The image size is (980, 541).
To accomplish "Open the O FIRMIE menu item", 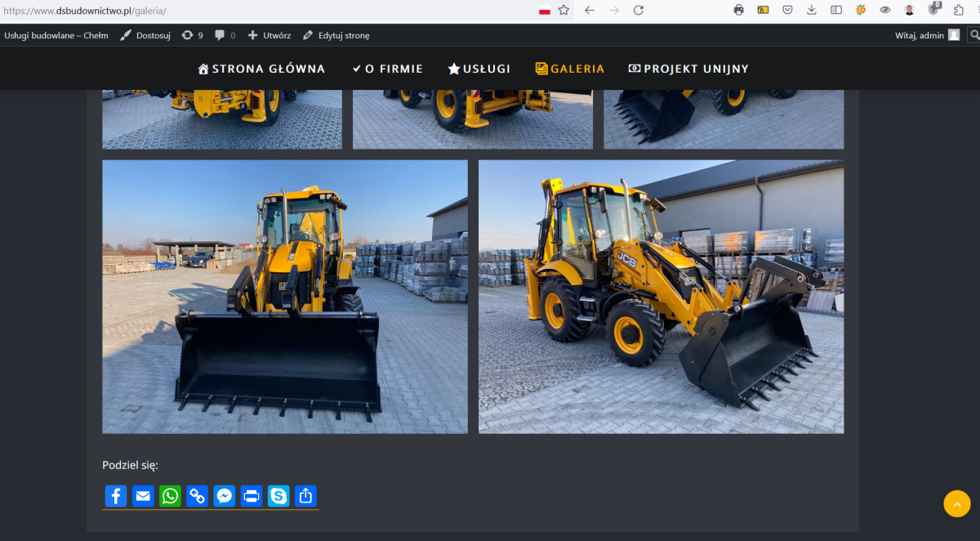I will [388, 69].
